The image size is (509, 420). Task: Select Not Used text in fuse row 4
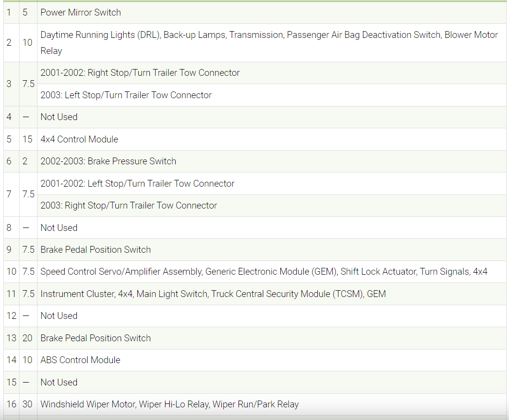click(59, 117)
